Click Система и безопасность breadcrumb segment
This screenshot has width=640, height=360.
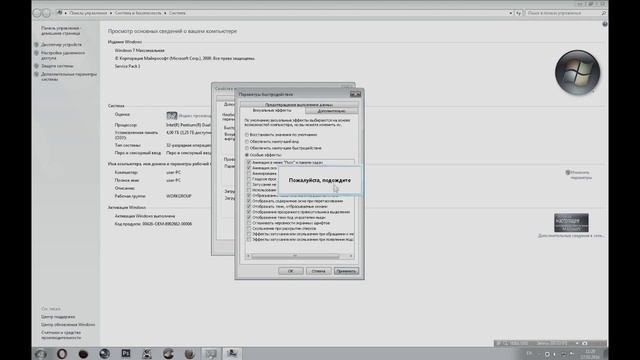coord(138,13)
